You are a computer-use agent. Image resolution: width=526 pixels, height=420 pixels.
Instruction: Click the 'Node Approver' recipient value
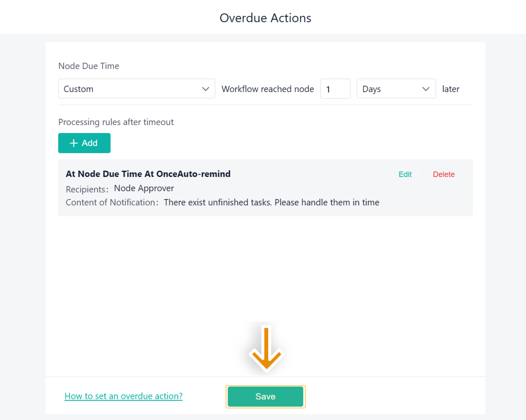(x=144, y=188)
